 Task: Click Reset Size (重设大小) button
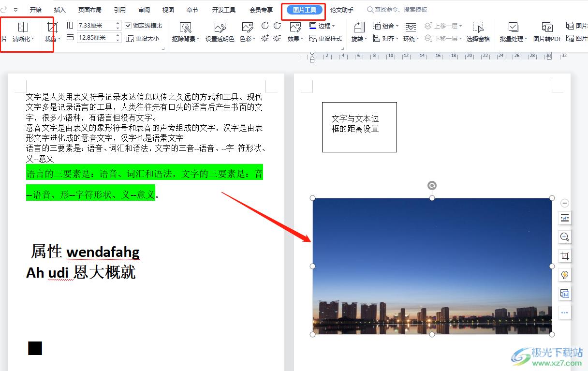tap(143, 39)
